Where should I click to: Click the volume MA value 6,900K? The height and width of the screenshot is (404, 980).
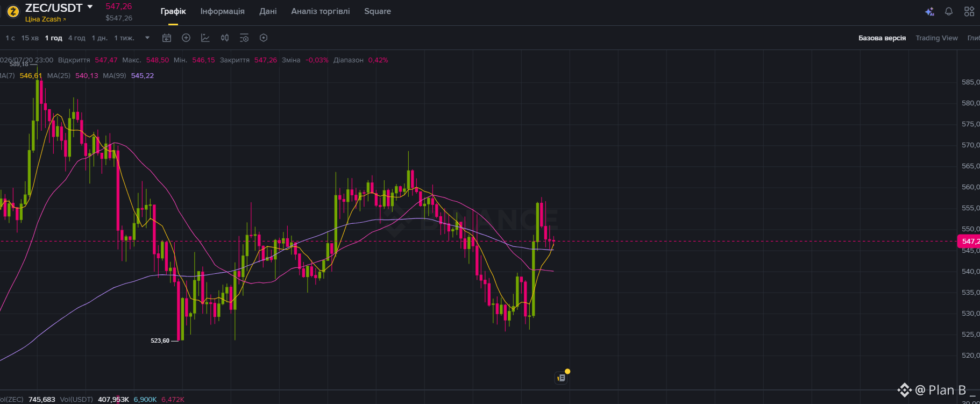(145, 400)
